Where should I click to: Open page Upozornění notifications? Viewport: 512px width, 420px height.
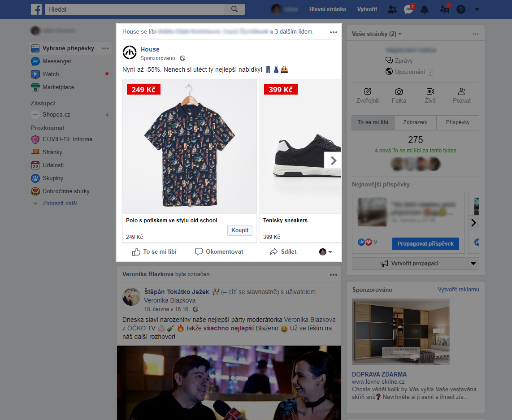point(409,72)
